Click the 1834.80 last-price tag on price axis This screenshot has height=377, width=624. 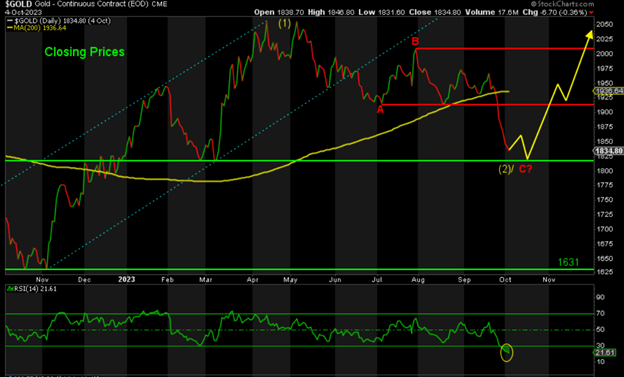coord(609,151)
